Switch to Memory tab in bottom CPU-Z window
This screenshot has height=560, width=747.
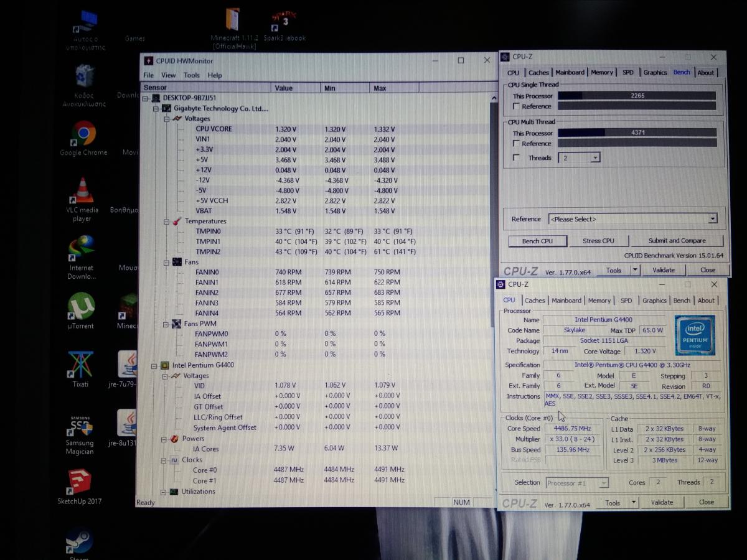coord(599,301)
